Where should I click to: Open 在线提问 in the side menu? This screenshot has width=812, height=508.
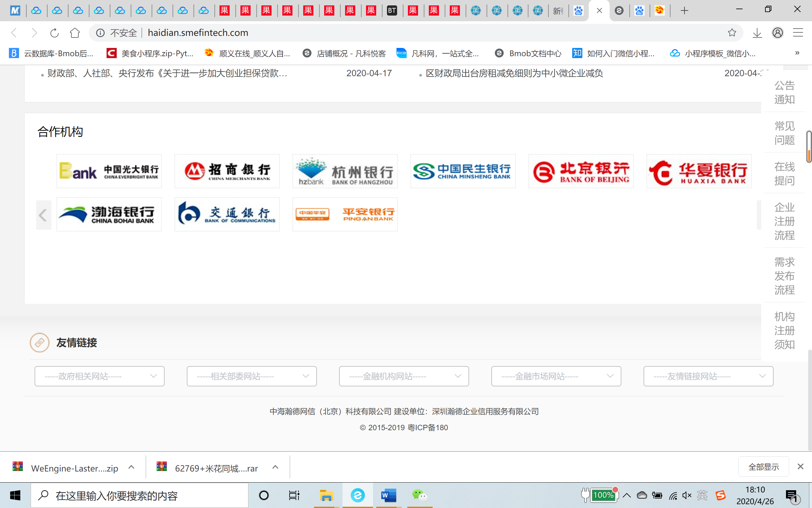click(784, 174)
